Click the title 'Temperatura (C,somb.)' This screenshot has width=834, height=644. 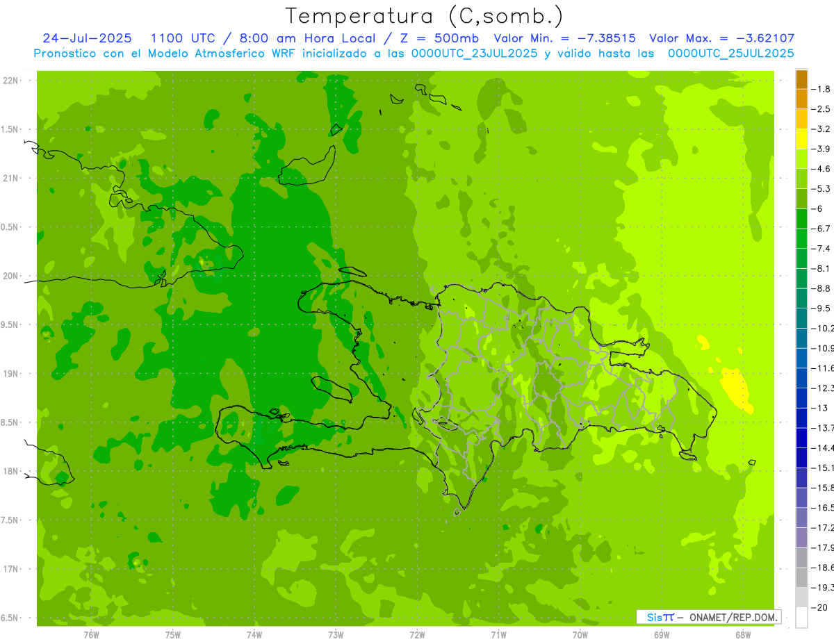(x=424, y=16)
